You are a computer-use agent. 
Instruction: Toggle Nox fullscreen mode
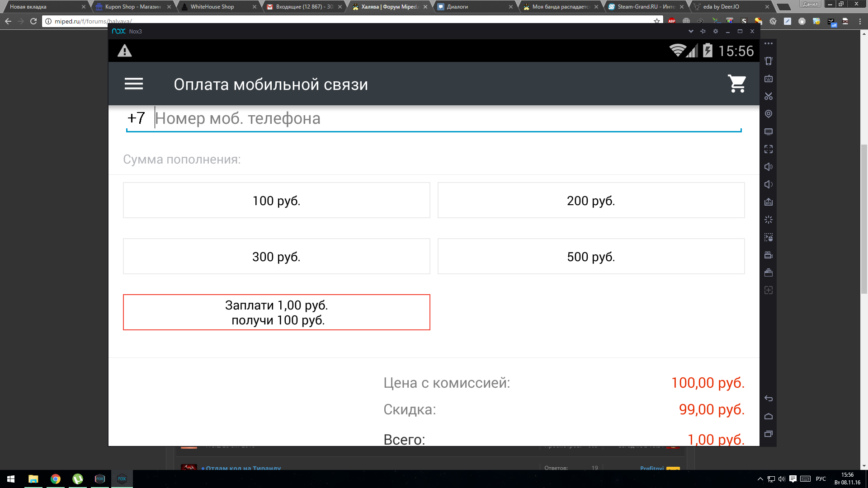[x=769, y=149]
